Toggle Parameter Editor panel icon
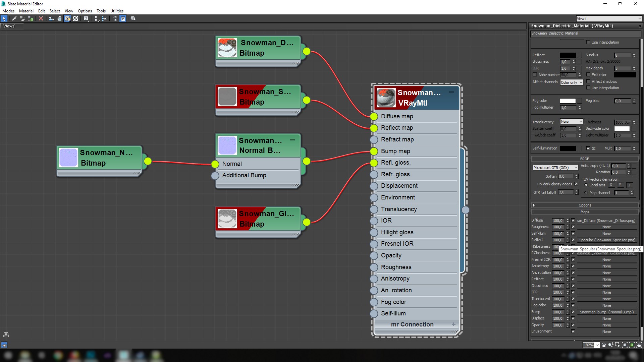The height and width of the screenshot is (362, 644). point(123,18)
